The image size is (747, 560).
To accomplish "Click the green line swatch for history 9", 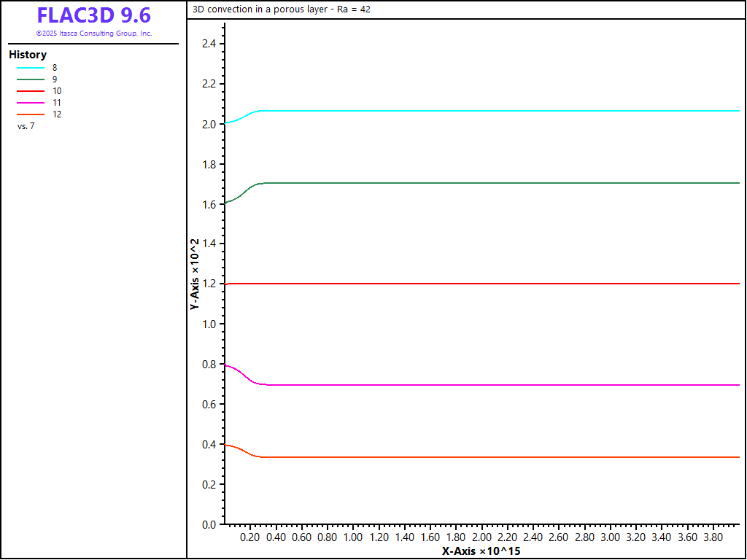I will pos(31,79).
